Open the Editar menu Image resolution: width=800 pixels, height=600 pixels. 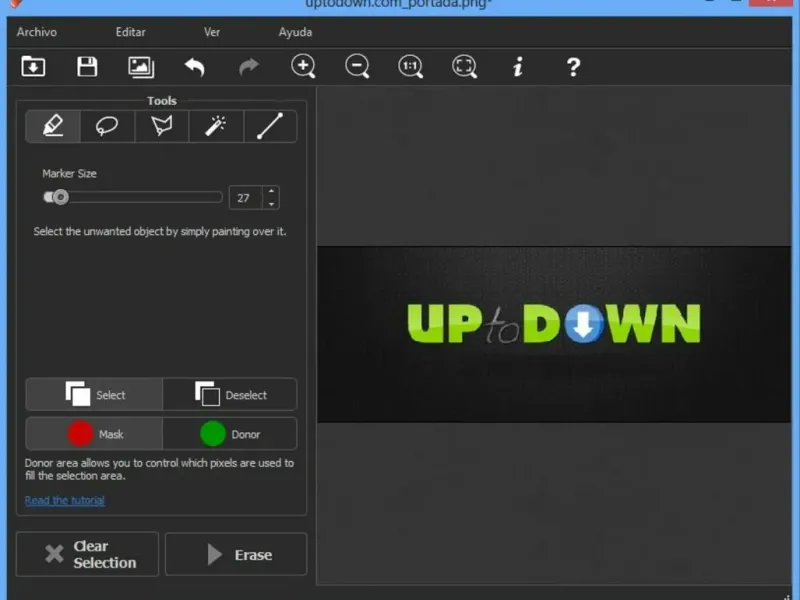tap(131, 32)
